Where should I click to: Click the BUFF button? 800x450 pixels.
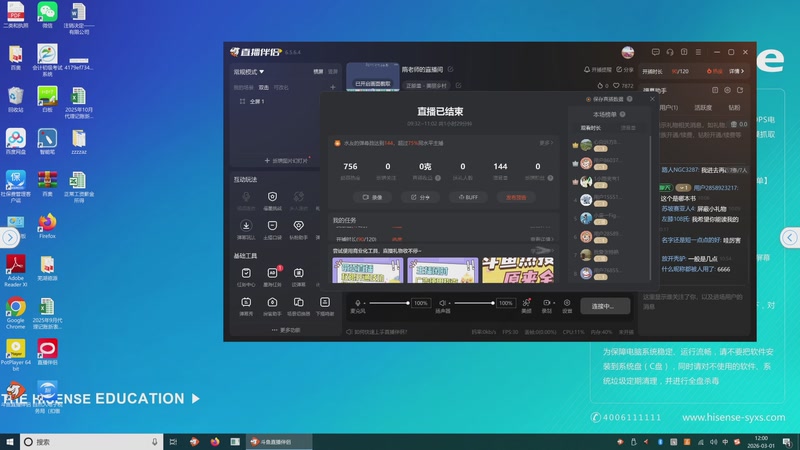pos(468,197)
